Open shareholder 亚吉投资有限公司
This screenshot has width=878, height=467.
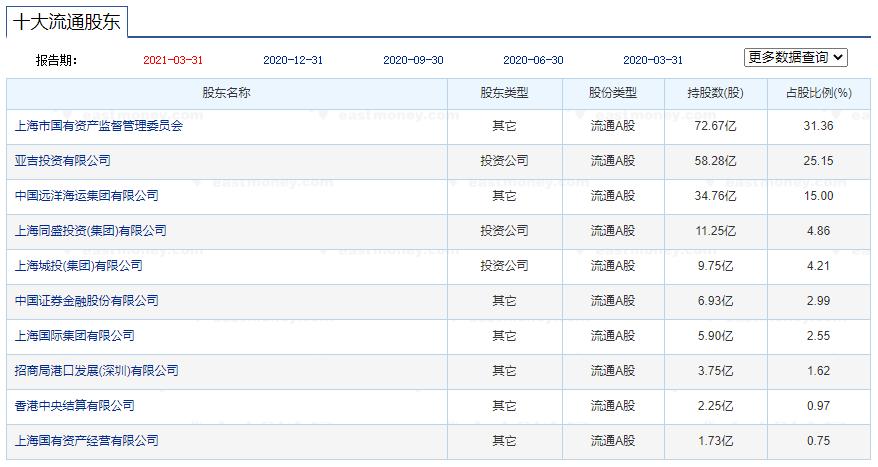(63, 161)
